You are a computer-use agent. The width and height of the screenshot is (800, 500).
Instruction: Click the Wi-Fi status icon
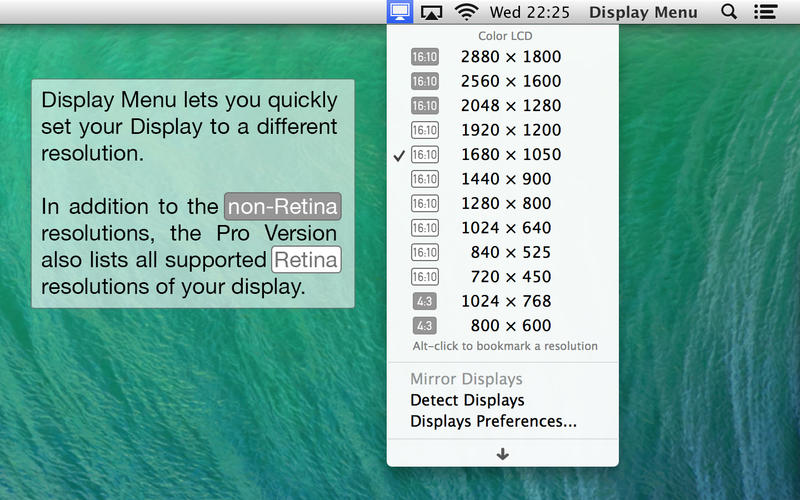(466, 12)
